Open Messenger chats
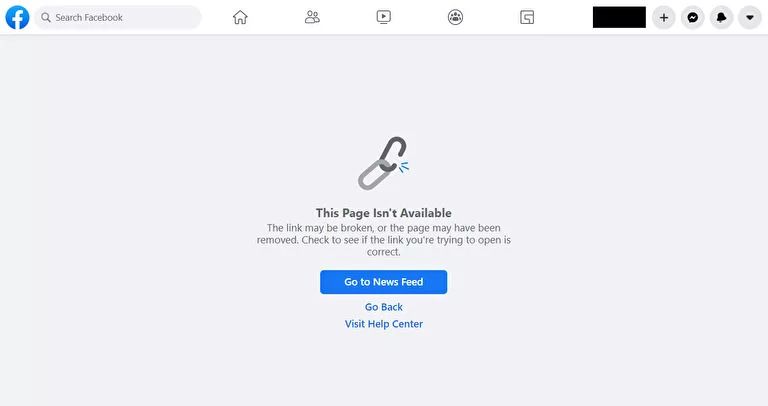Image resolution: width=768 pixels, height=406 pixels. click(x=693, y=18)
